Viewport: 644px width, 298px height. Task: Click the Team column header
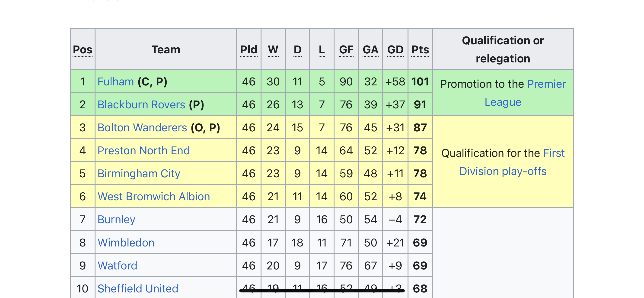click(166, 50)
